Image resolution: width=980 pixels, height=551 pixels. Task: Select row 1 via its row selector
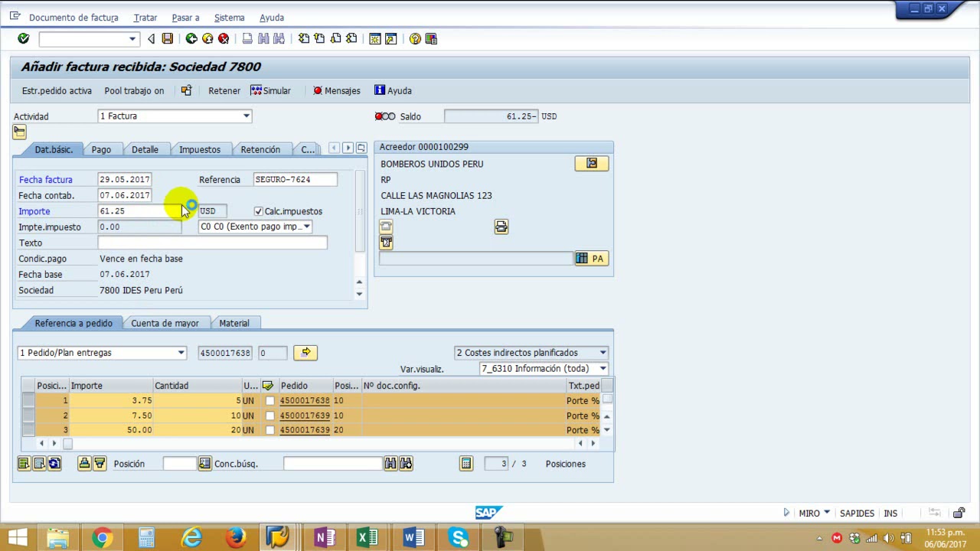(28, 400)
